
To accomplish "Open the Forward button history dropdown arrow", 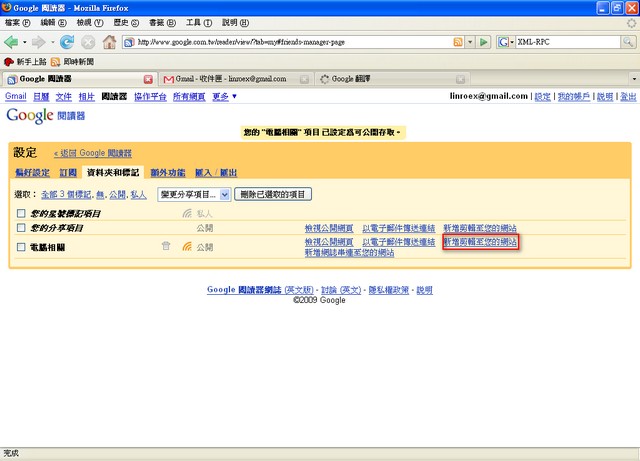I will pos(52,42).
